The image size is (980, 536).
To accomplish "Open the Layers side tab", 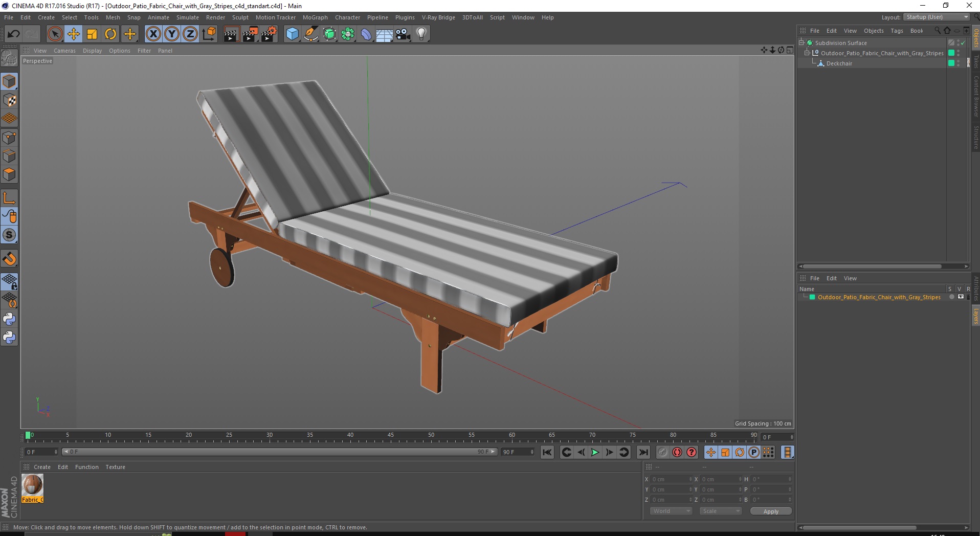I will [x=976, y=316].
